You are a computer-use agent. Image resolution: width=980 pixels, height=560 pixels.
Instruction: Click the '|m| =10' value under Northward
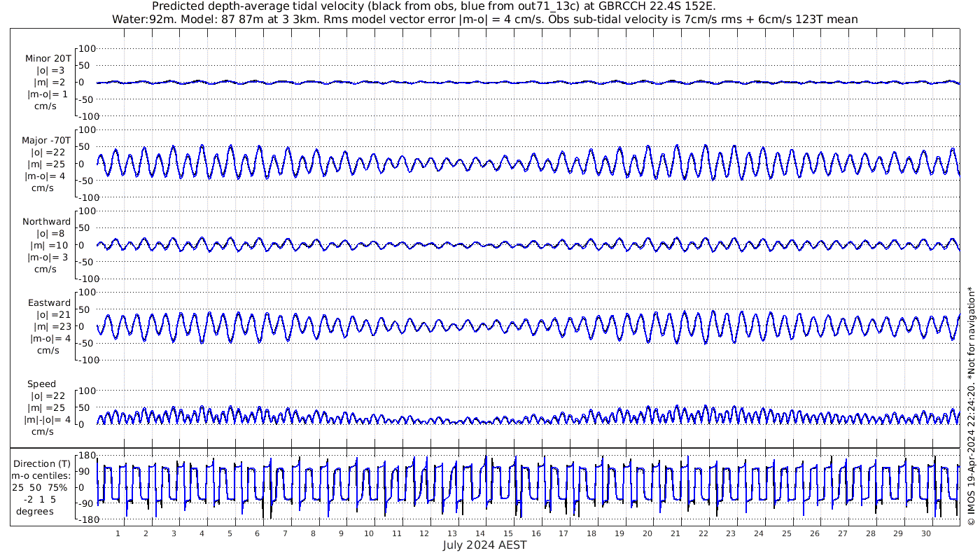point(51,245)
